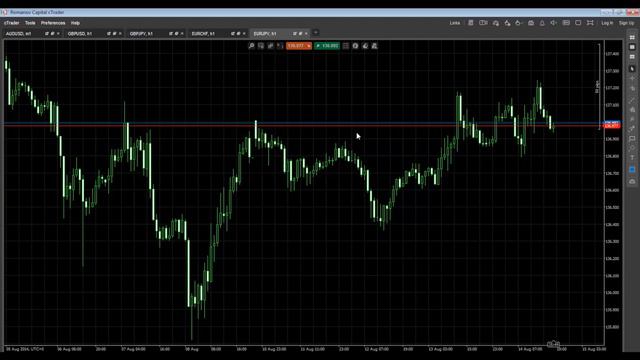Click the single rectangle layout icon
Image resolution: width=640 pixels, height=360 pixels.
tap(578, 23)
